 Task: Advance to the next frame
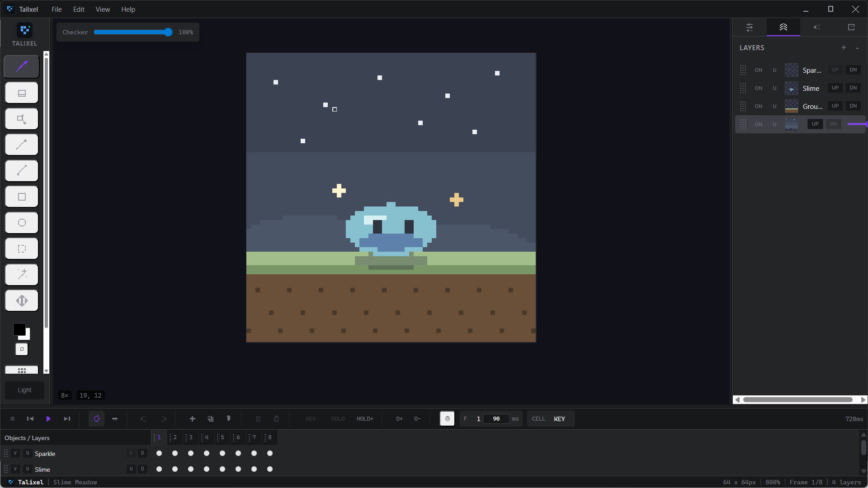pos(67,419)
